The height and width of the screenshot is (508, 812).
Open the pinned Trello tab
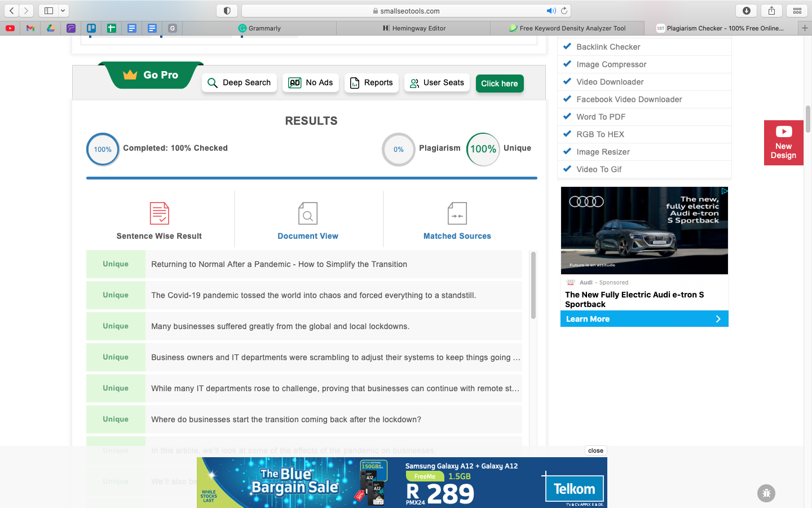point(91,28)
